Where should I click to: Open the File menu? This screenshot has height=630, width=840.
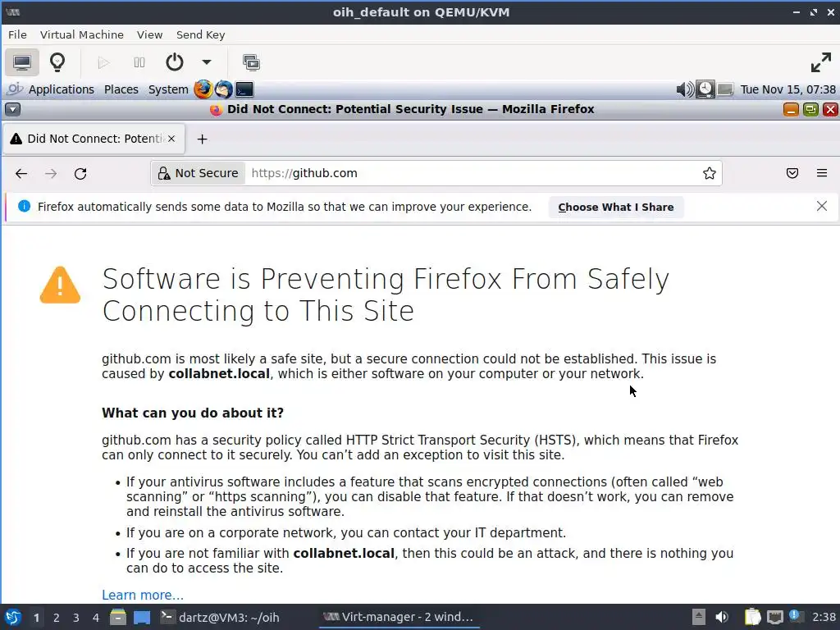[x=17, y=34]
